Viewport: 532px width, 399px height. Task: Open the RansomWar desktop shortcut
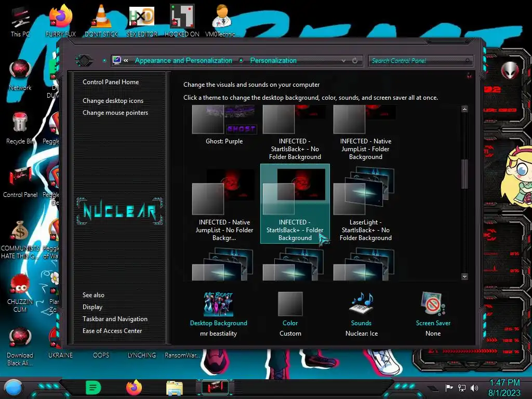coord(182,355)
